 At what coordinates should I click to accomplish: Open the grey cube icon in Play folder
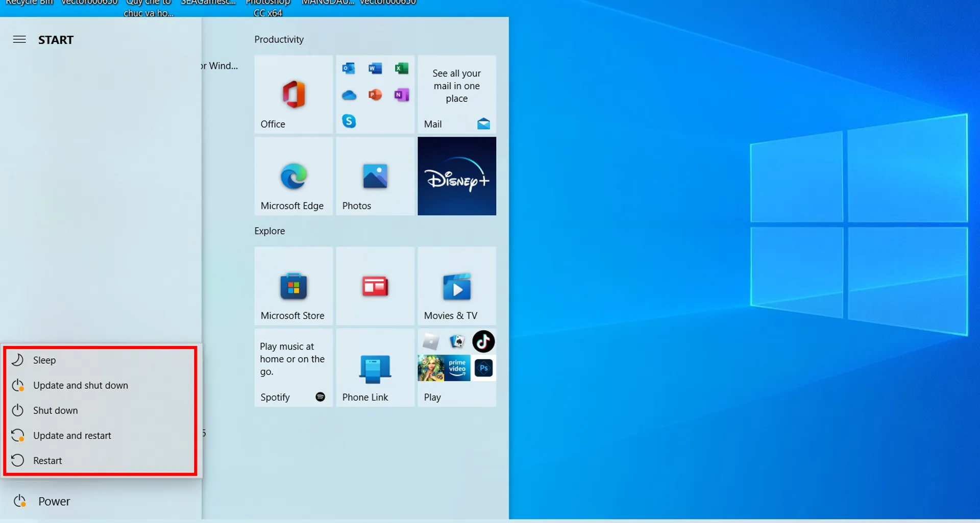pyautogui.click(x=431, y=341)
